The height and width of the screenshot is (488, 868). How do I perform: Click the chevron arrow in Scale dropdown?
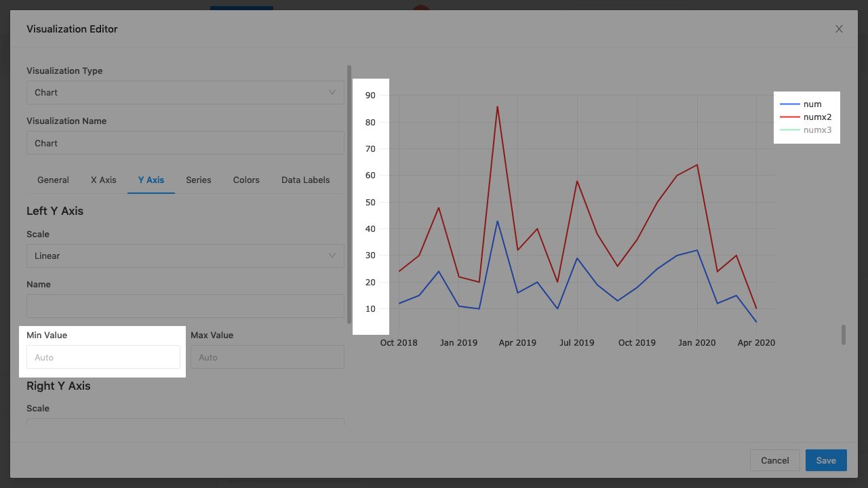(332, 256)
